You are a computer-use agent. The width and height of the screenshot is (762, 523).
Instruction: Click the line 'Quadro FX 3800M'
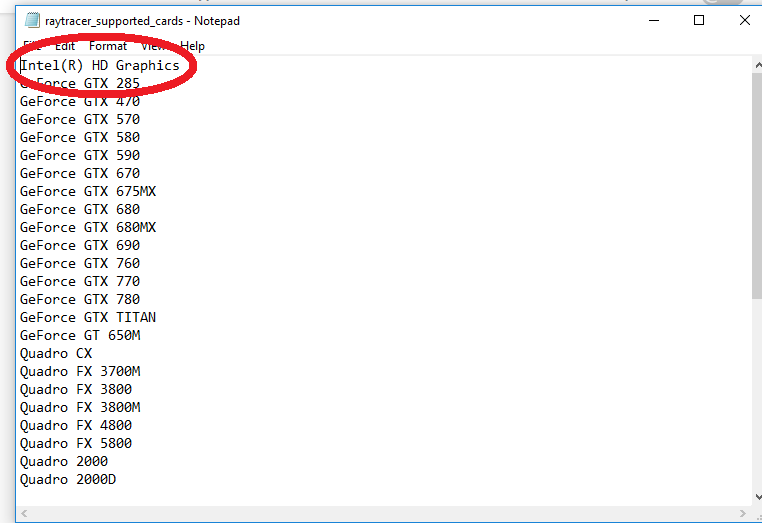pos(80,407)
